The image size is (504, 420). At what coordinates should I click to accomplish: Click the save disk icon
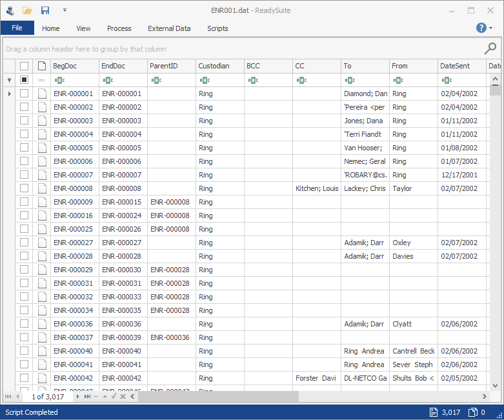[x=45, y=10]
